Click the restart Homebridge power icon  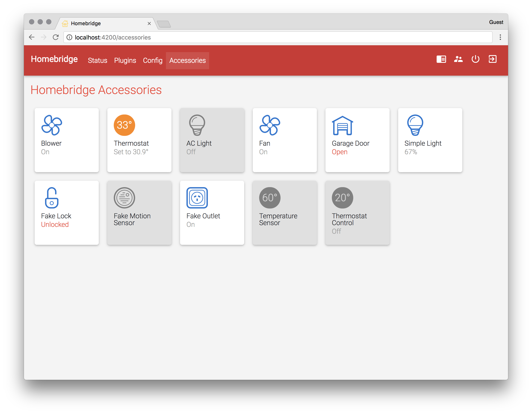click(x=475, y=59)
